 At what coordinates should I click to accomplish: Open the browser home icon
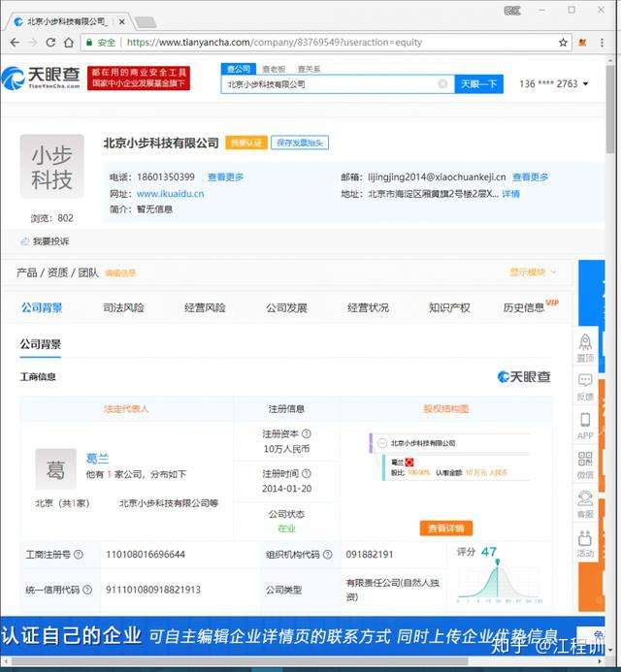pyautogui.click(x=69, y=43)
